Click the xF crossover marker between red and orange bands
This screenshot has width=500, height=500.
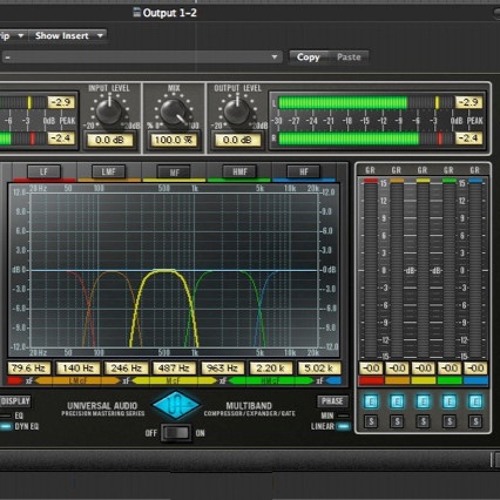(x=29, y=380)
